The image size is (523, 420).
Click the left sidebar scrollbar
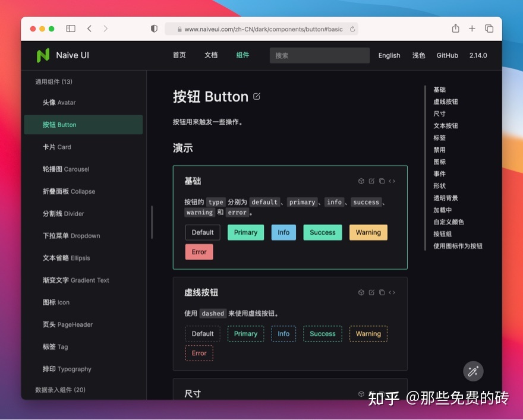point(152,222)
